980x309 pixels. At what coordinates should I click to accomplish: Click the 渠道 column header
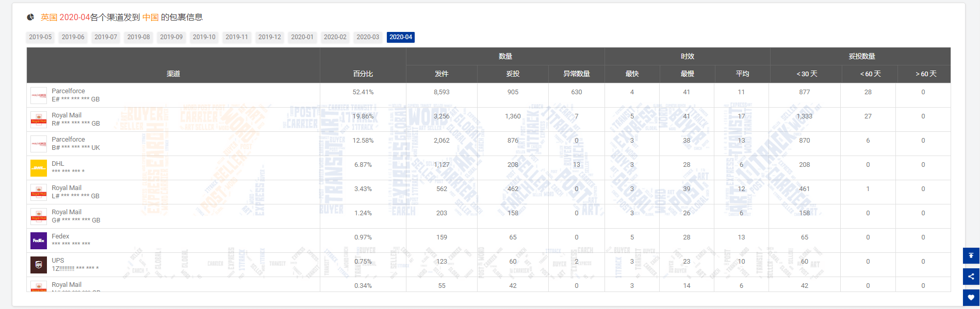click(x=173, y=74)
